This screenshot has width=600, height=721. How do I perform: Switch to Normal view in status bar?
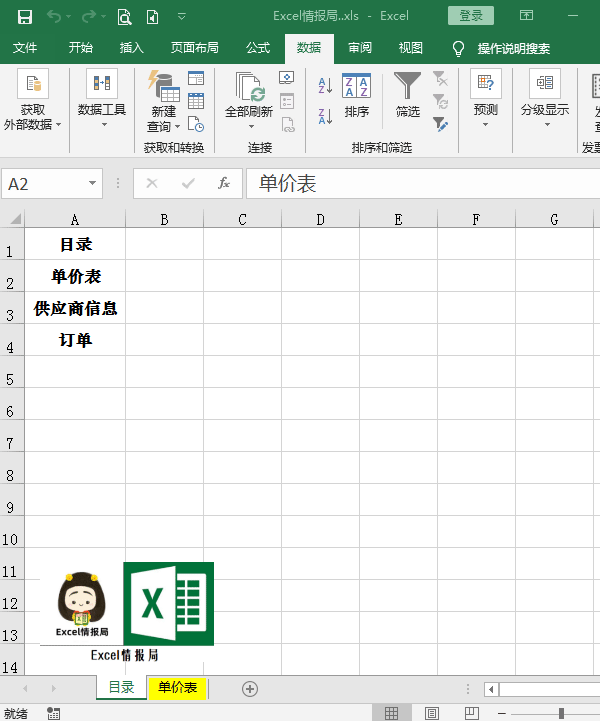click(391, 713)
